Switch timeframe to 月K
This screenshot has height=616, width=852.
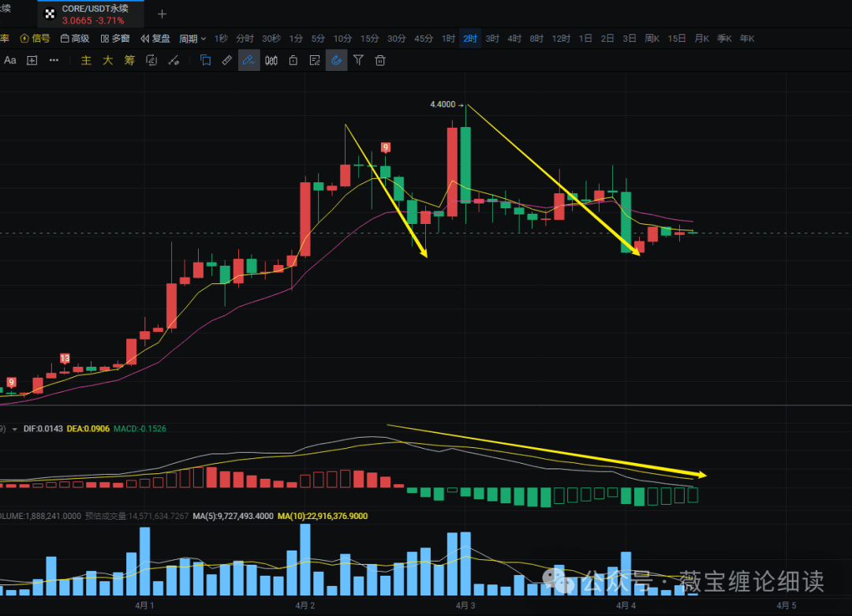pos(701,39)
